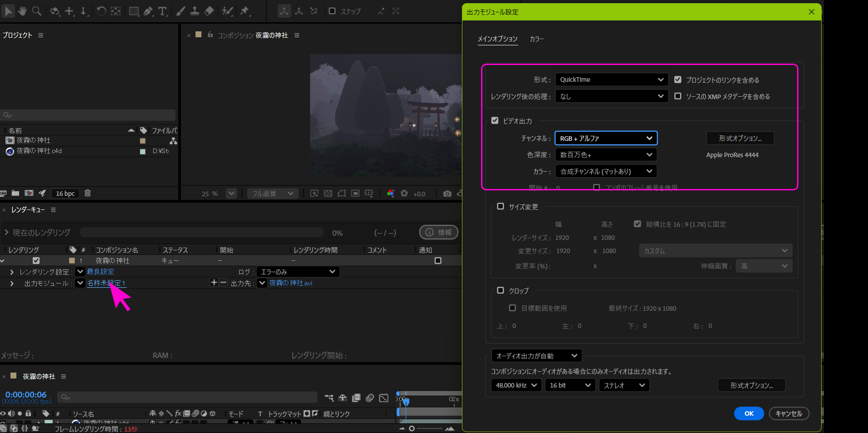Viewport: 868px width, 433px height.
Task: Open the チャンネル RGB + アルファ dropdown
Action: click(606, 138)
